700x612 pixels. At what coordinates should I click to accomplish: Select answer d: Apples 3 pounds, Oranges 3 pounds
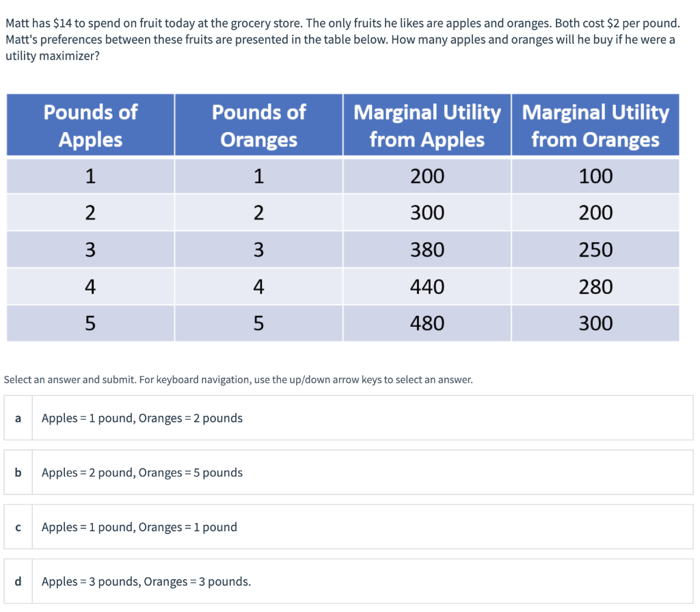[349, 581]
